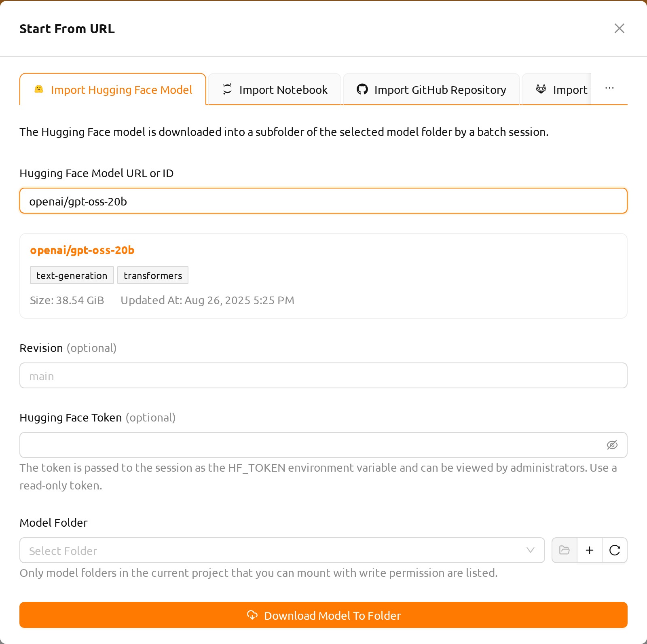The image size is (647, 644).
Task: Click the notebook icon on Import Notebook tab
Action: 227,89
